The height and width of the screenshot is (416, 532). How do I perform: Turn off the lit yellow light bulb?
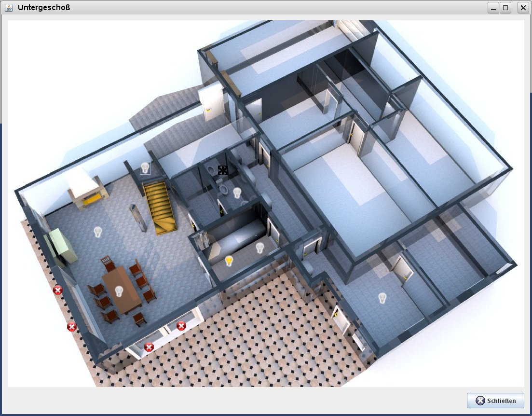230,261
